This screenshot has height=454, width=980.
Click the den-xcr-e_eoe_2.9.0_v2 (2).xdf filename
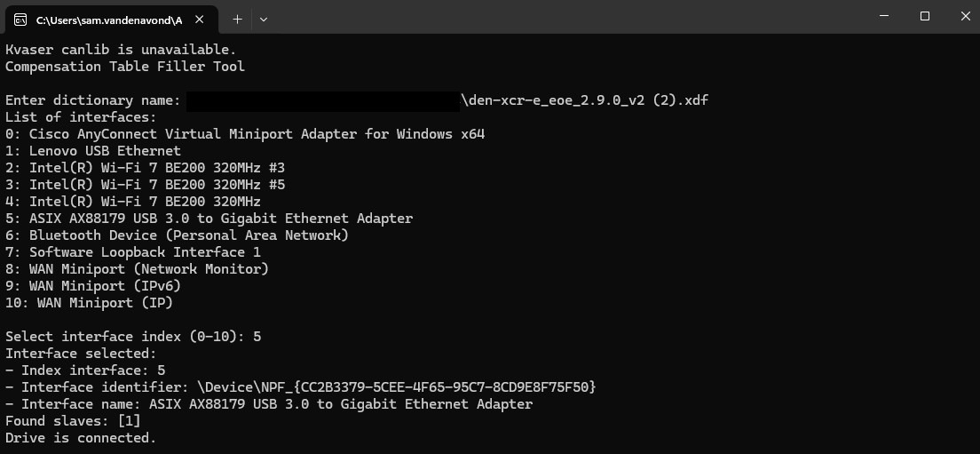pos(585,100)
